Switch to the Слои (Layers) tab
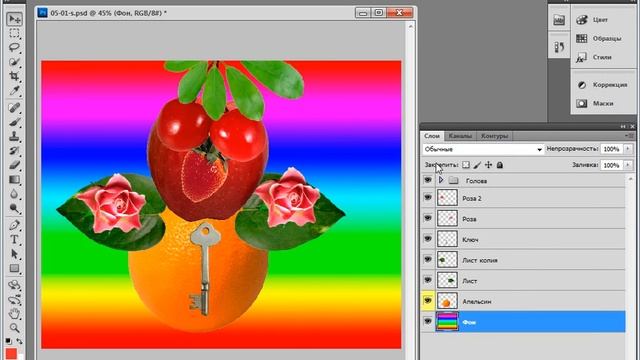 click(x=432, y=136)
